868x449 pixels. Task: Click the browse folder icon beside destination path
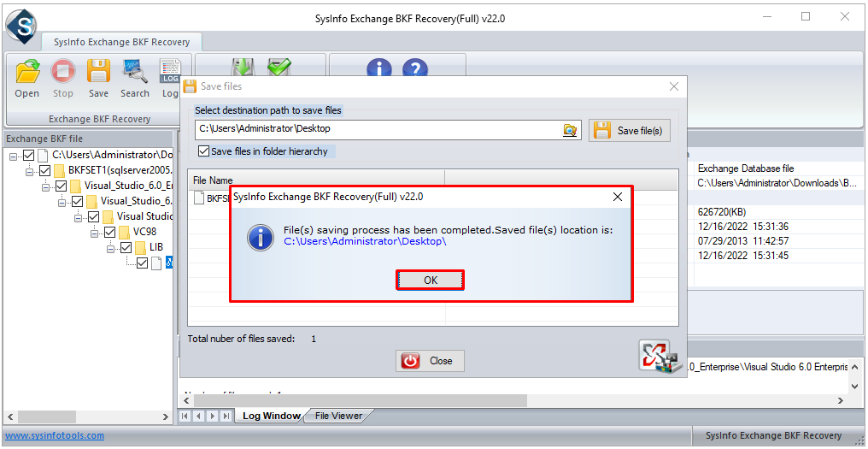tap(570, 130)
